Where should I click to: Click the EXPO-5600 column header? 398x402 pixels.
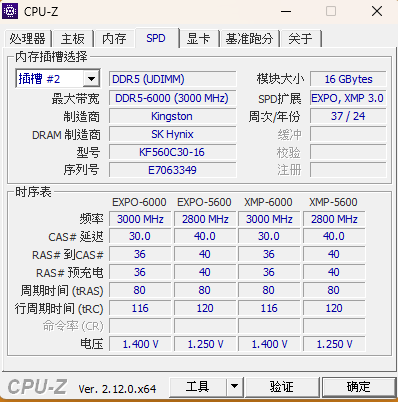[x=204, y=202]
